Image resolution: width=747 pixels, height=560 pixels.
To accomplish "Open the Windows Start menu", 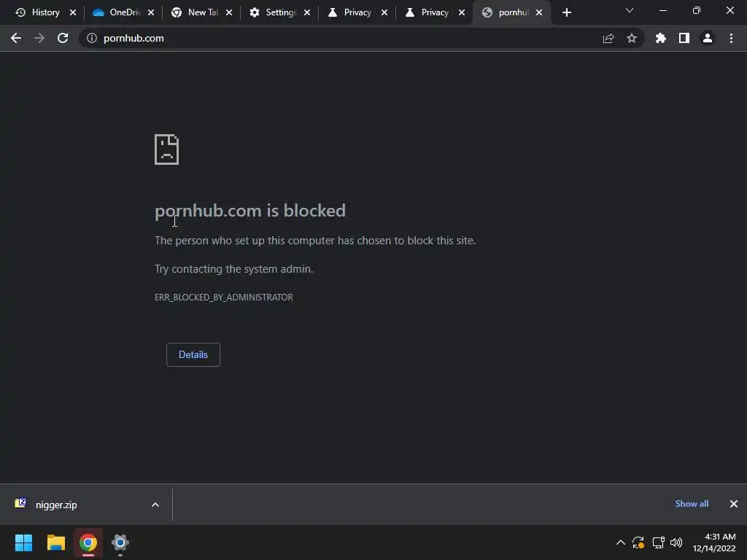I will (23, 542).
